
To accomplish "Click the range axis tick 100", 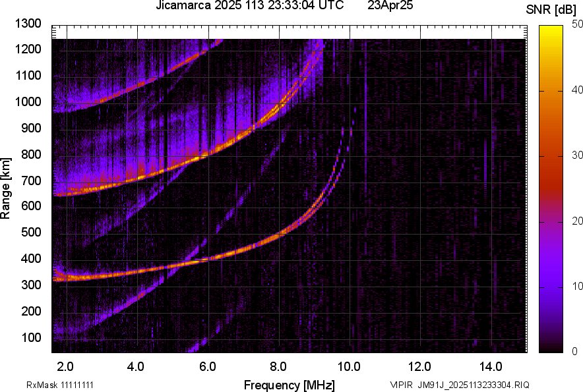I will [31, 337].
